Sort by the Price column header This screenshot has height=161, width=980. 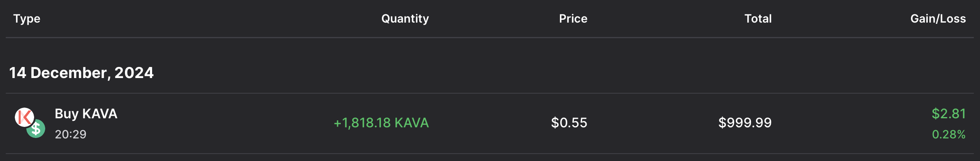click(x=573, y=18)
